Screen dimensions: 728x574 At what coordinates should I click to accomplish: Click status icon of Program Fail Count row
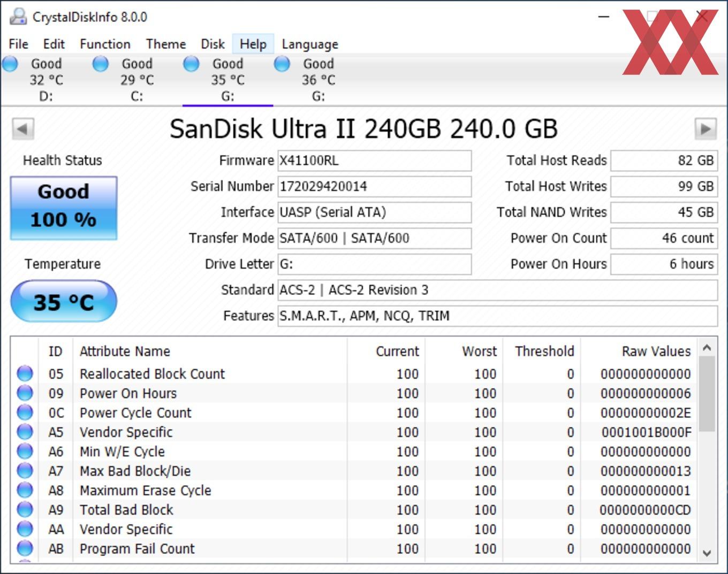tap(25, 548)
